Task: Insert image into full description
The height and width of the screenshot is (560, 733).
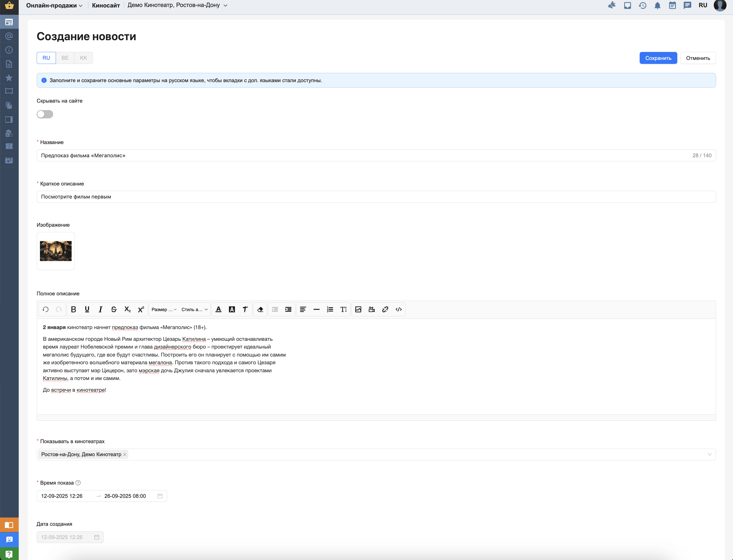Action: click(358, 309)
